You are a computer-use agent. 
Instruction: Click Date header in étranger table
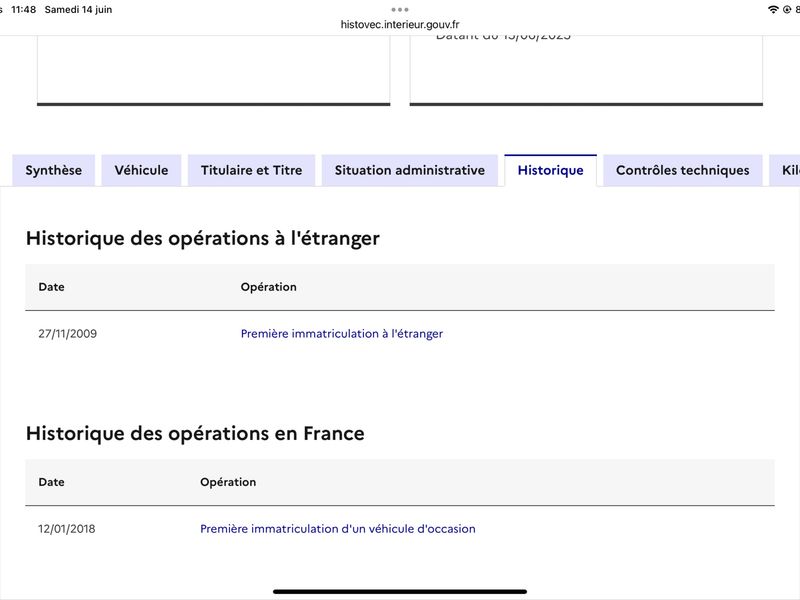tap(52, 287)
